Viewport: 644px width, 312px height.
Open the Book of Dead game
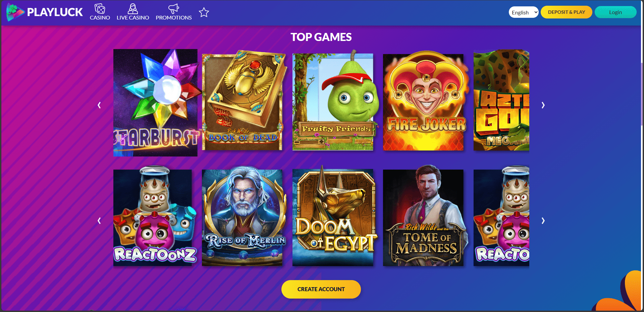pos(244,100)
